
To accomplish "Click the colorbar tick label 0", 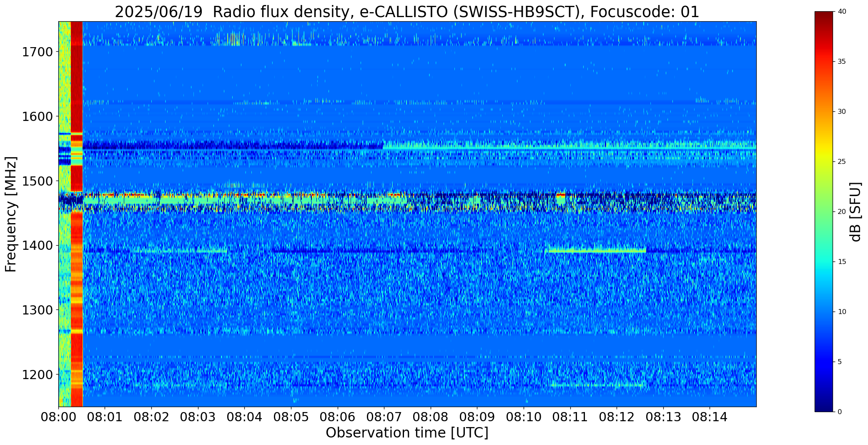I will click(x=840, y=412).
